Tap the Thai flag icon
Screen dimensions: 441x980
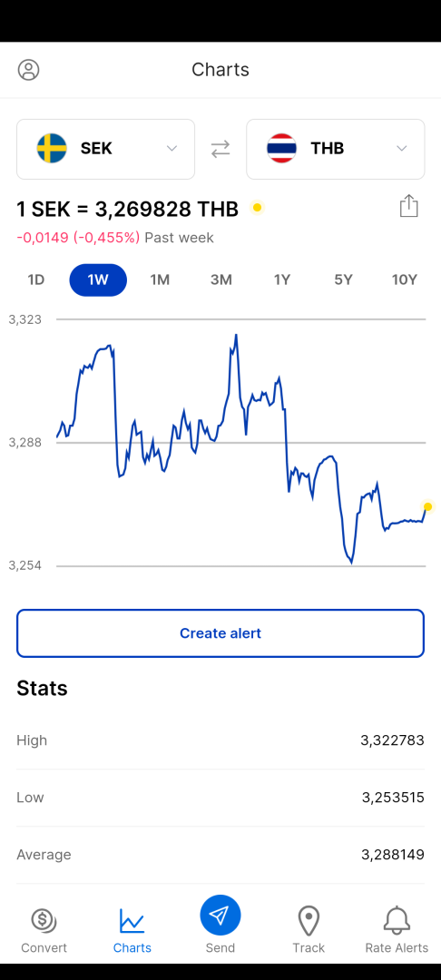tap(281, 148)
